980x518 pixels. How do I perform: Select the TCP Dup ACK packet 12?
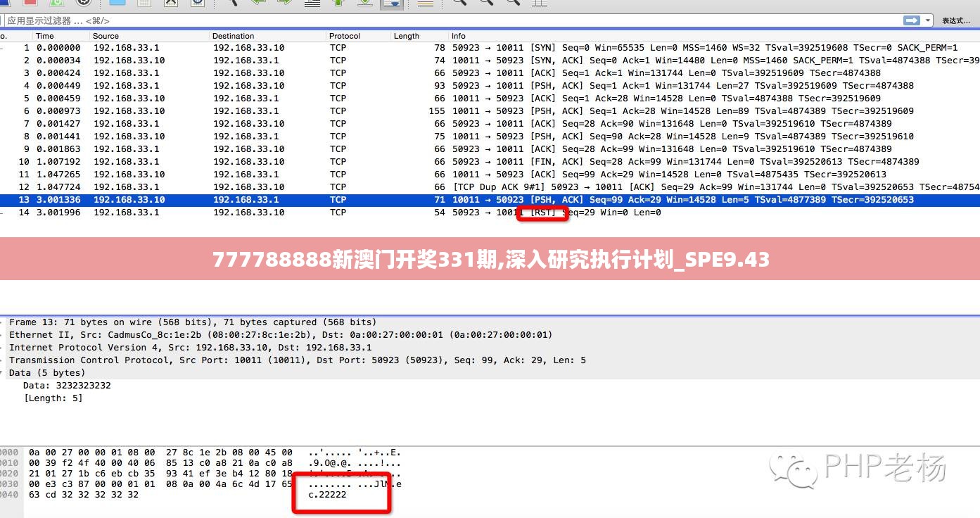[x=490, y=187]
